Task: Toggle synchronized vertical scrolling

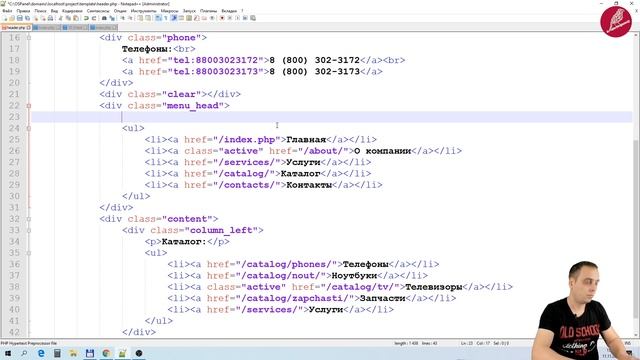Action: [140, 18]
